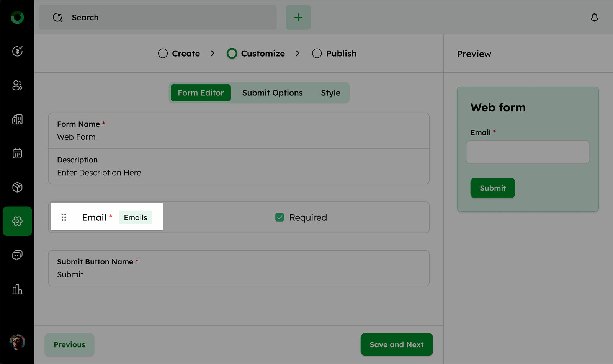This screenshot has height=364, width=613.
Task: Uncheck the Required checkbox for Email
Action: click(x=280, y=217)
